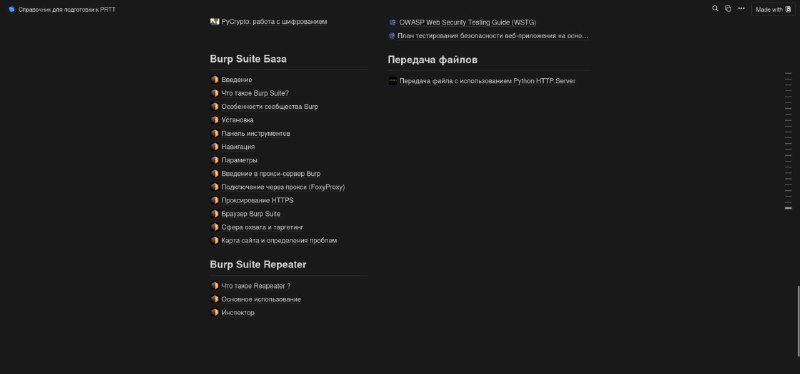Click the duplicate page icon
800x374 pixels.
coord(728,9)
